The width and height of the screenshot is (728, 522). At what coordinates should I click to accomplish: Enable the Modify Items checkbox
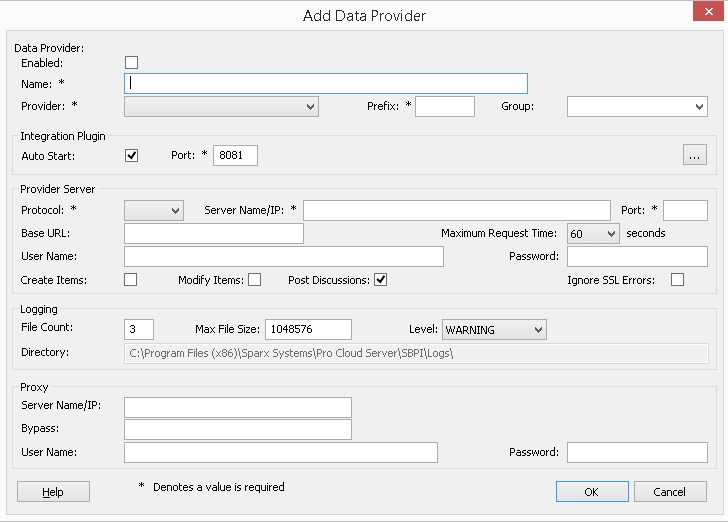click(254, 280)
